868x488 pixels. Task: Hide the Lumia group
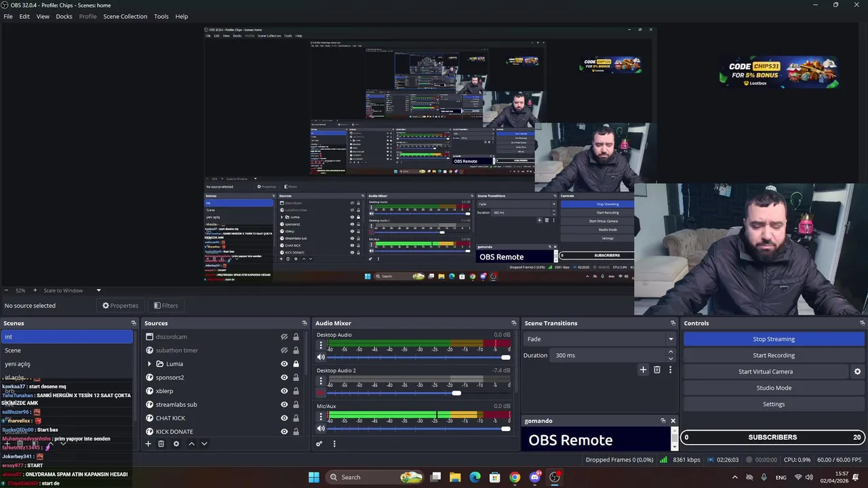(x=284, y=364)
